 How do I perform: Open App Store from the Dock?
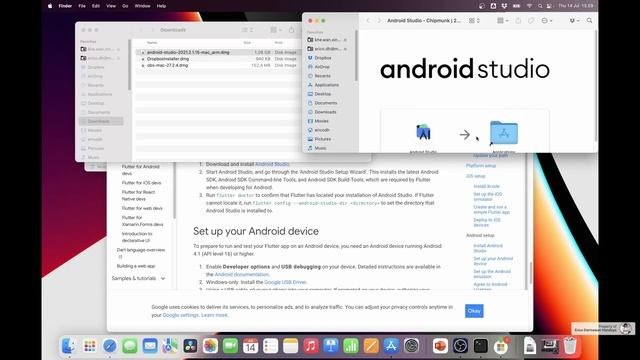tap(391, 346)
